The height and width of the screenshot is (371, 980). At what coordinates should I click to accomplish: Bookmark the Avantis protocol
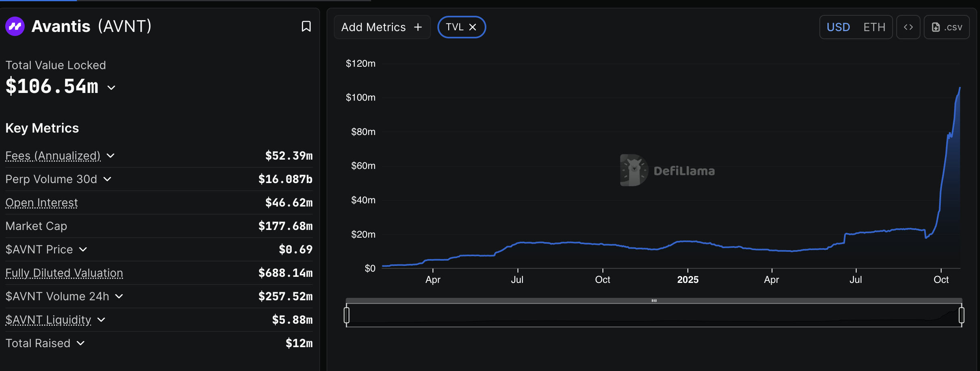coord(306,27)
